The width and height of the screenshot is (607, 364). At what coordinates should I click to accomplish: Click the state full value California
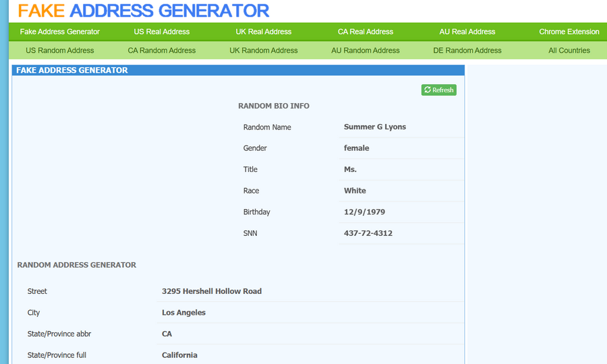coord(179,355)
